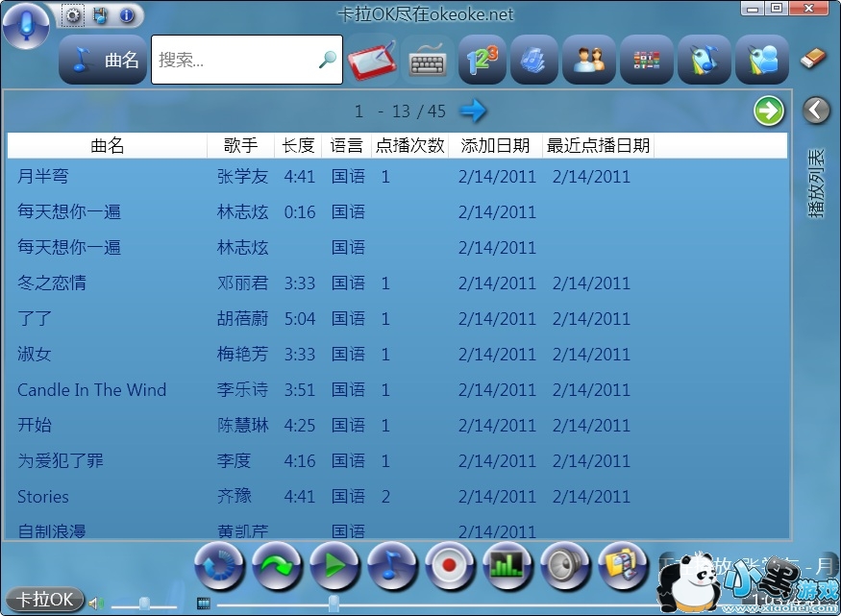Sort by 点播次数 column header
This screenshot has height=616, width=841.
(410, 145)
